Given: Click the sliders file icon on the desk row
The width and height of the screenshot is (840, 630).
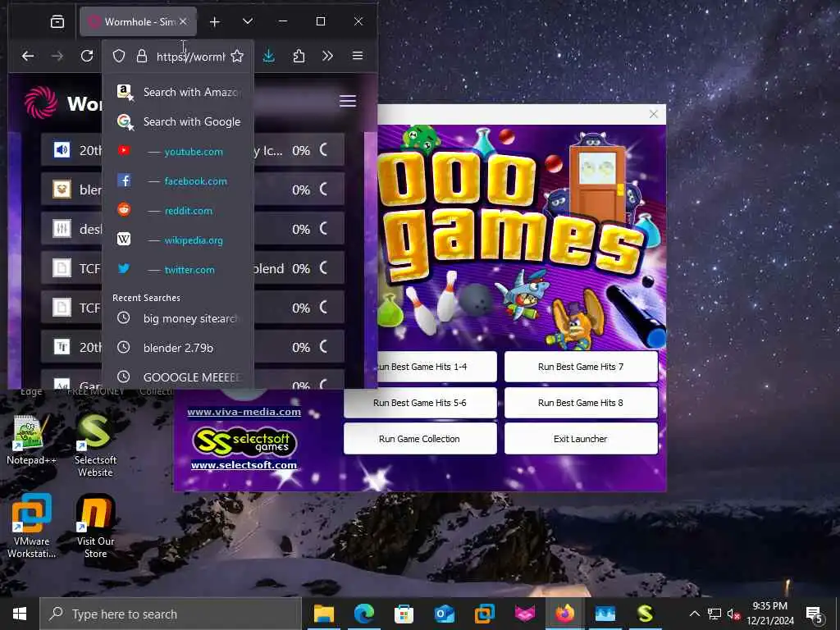Looking at the screenshot, I should [62, 229].
